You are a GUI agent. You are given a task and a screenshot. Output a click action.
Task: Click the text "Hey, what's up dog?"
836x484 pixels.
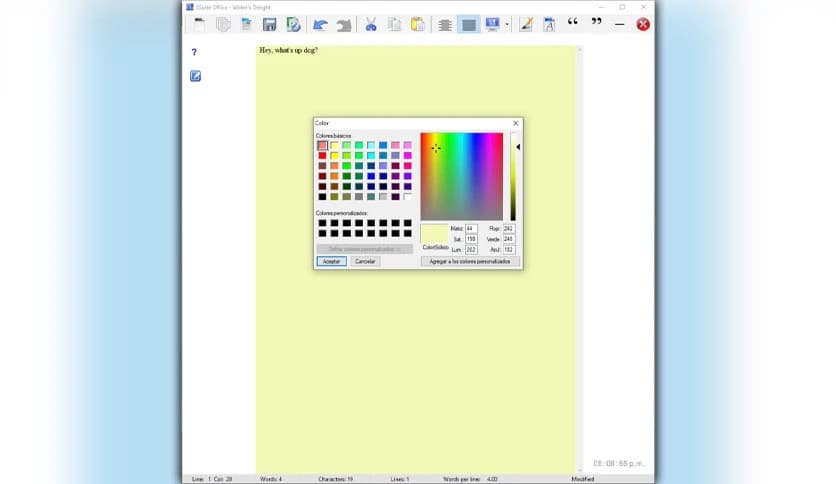click(x=288, y=50)
